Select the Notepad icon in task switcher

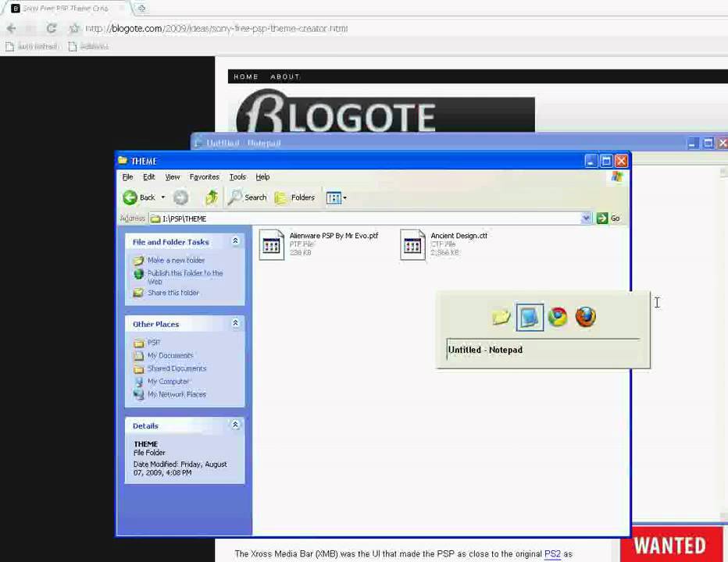(x=530, y=318)
